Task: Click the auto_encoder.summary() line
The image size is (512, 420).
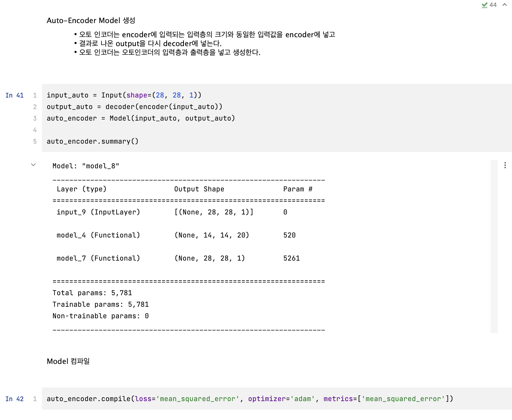Action: coord(92,142)
